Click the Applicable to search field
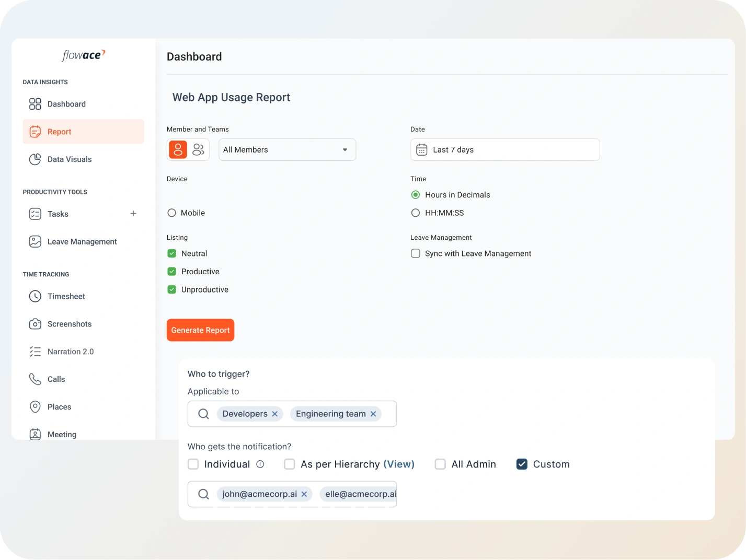This screenshot has width=746, height=560. click(x=387, y=414)
